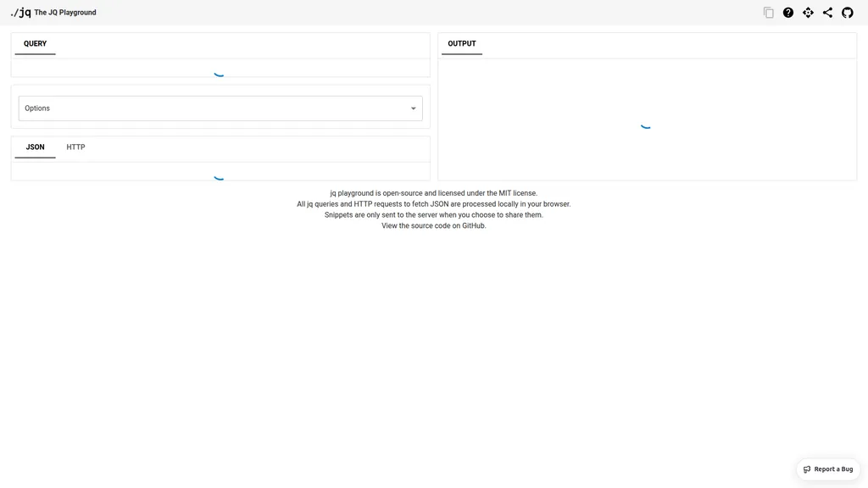Click the copy snippet icon in the header
The height and width of the screenshot is (488, 868).
point(768,13)
